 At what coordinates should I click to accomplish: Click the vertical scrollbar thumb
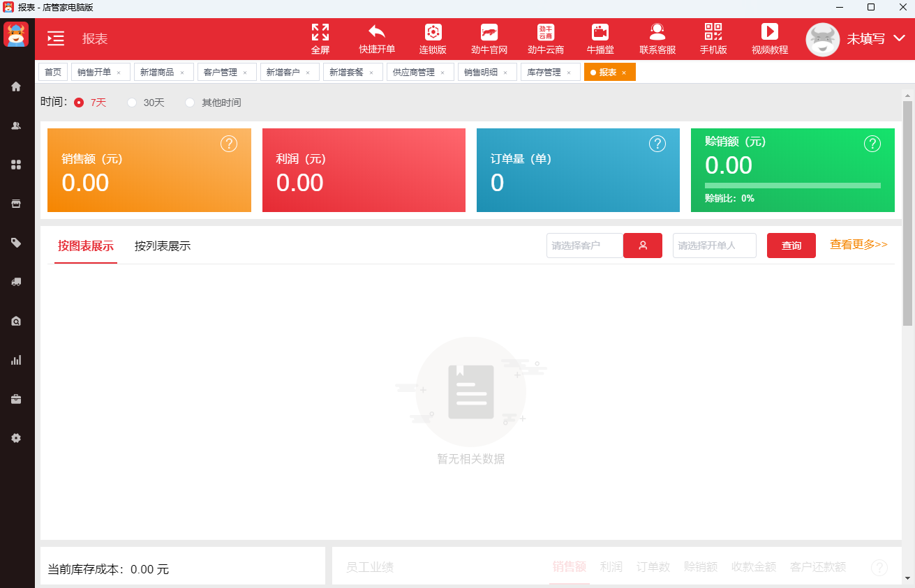tap(908, 213)
